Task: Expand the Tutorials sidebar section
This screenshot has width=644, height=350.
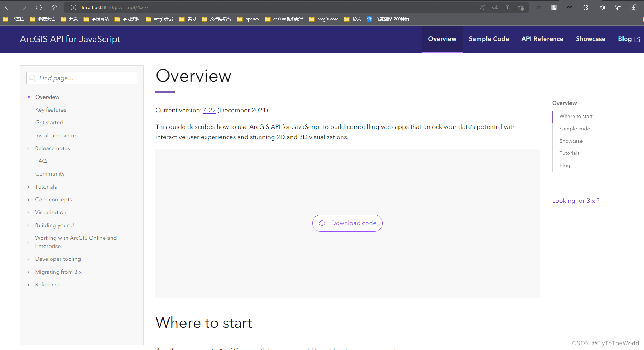Action: (x=28, y=187)
